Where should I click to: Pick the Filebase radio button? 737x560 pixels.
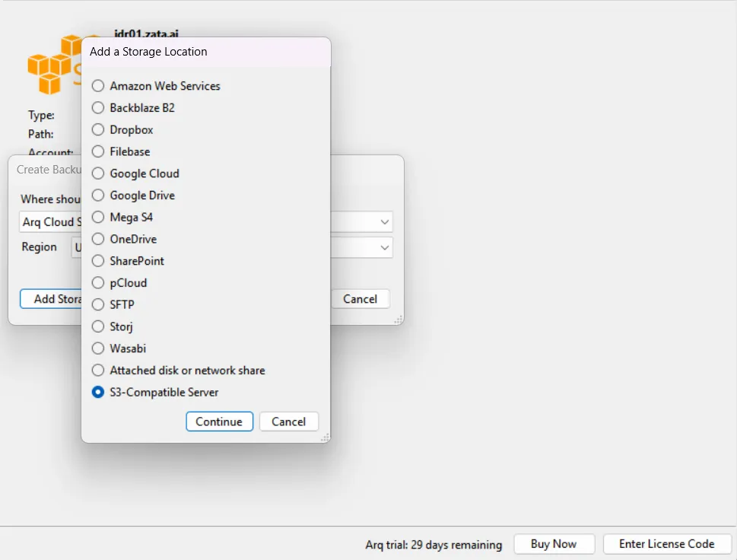click(98, 151)
